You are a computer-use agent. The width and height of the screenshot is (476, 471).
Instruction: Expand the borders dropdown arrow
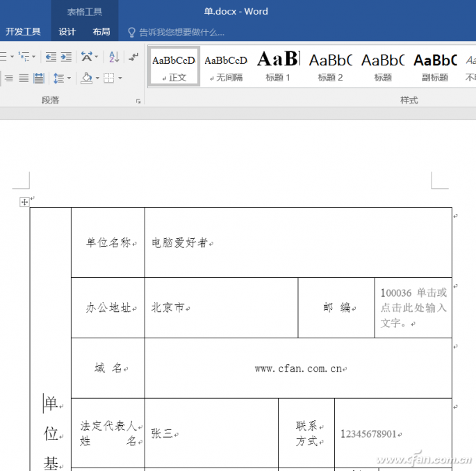[120, 78]
